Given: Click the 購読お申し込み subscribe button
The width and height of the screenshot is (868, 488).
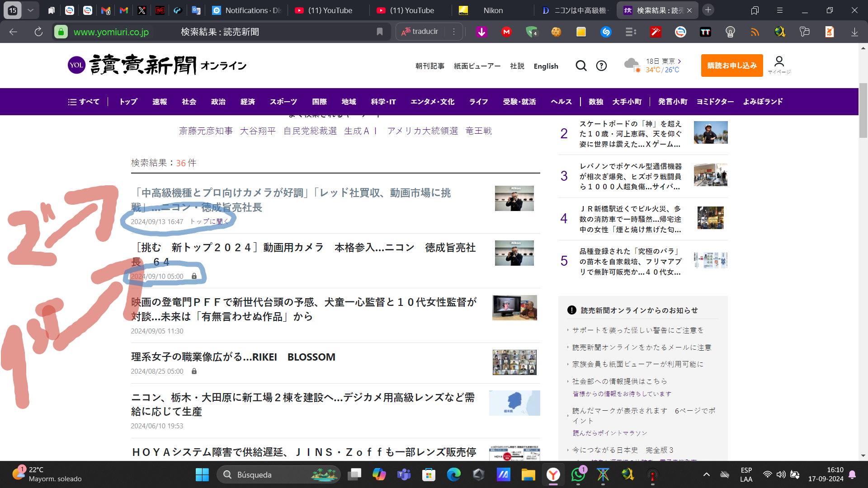Looking at the screenshot, I should [x=732, y=66].
